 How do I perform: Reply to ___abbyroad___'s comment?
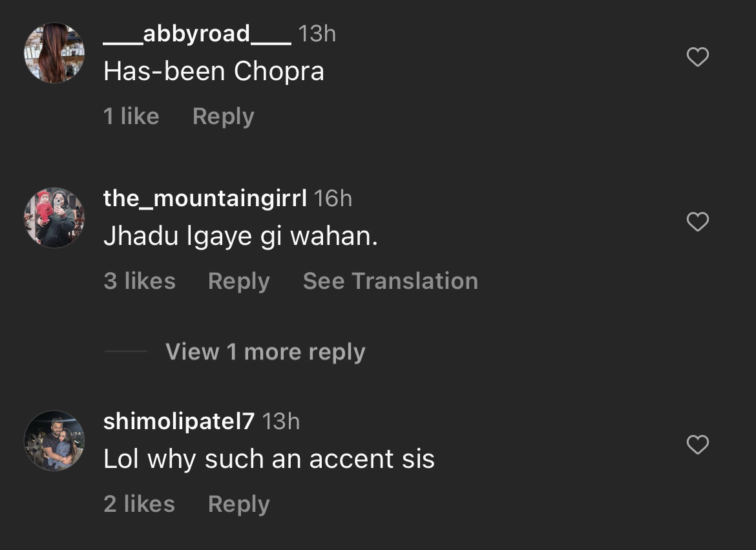click(x=223, y=116)
